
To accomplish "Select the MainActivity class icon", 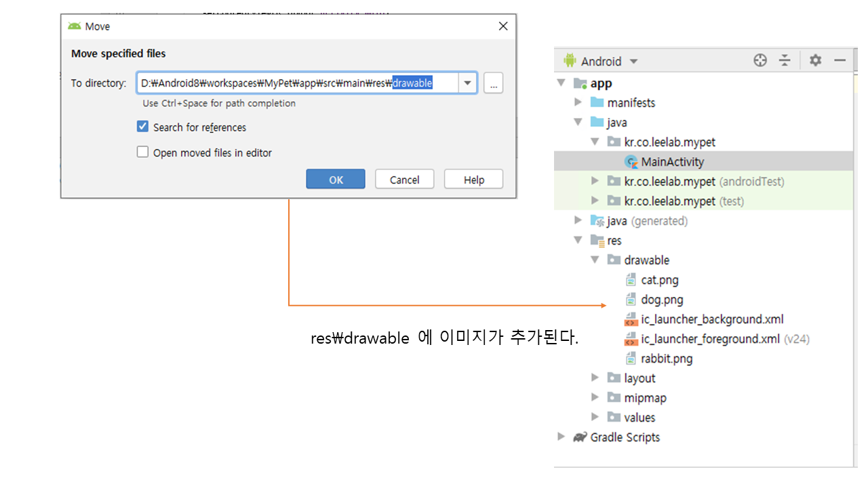I will tap(631, 162).
